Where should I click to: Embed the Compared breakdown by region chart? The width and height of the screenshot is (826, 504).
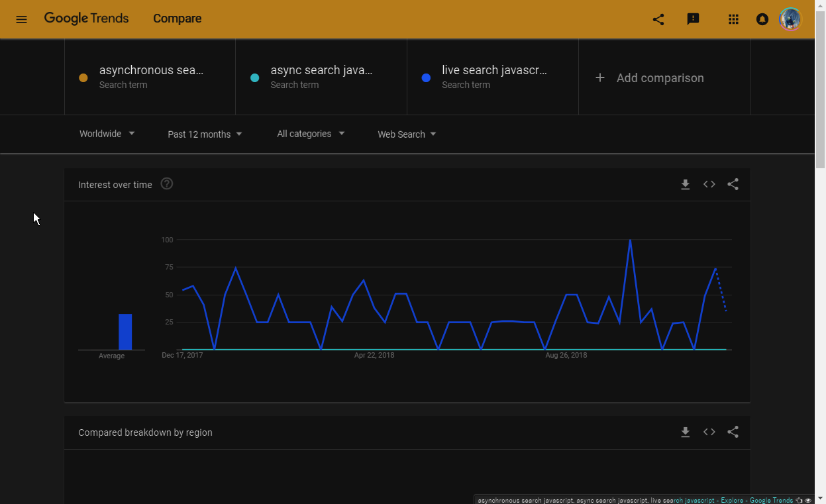pos(709,432)
